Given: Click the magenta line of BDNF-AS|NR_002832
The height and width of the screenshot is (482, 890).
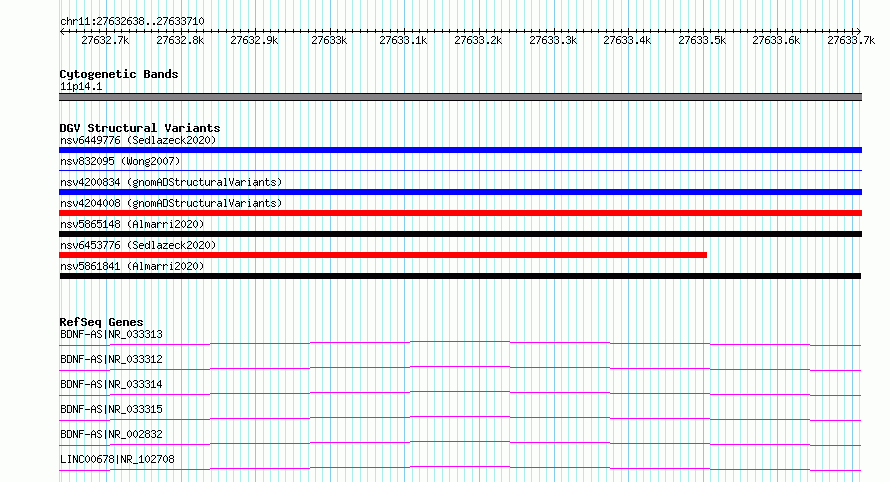Looking at the screenshot, I should [x=460, y=443].
